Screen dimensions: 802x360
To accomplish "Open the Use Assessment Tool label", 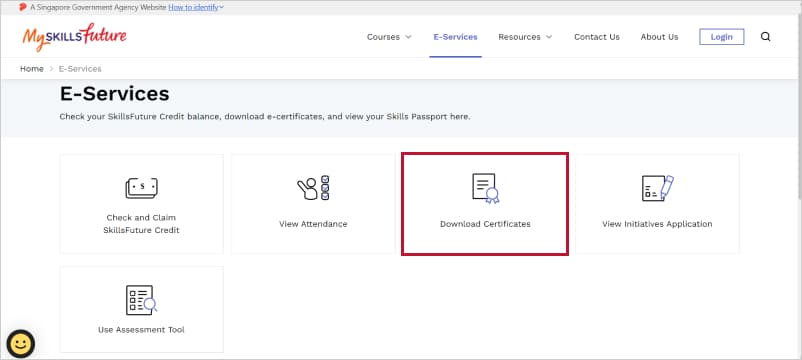I will (141, 330).
